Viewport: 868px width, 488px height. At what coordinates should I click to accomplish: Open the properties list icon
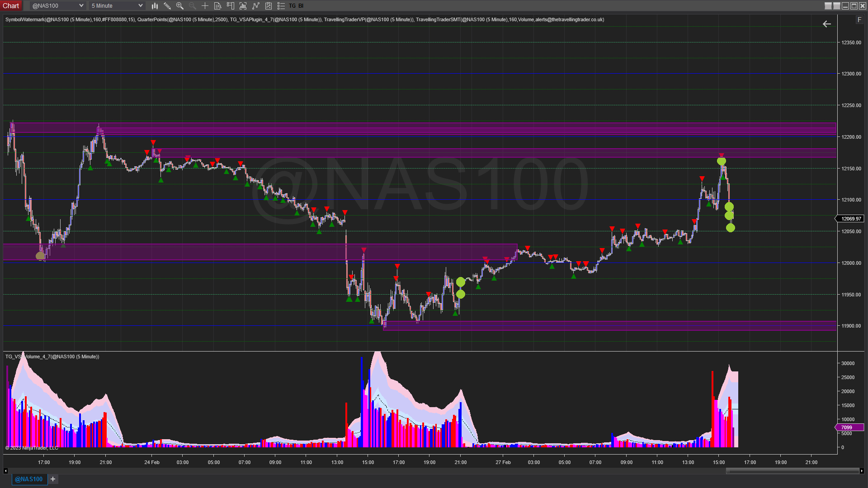(x=281, y=6)
